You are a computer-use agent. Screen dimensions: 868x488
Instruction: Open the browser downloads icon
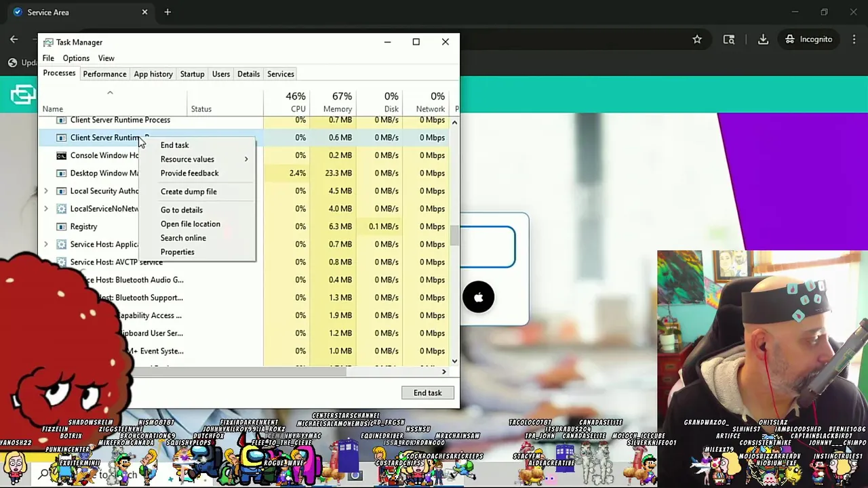tap(763, 39)
